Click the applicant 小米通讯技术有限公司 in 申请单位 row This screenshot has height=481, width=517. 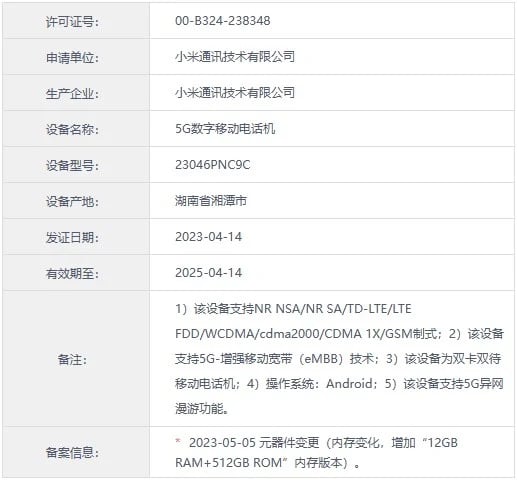235,57
